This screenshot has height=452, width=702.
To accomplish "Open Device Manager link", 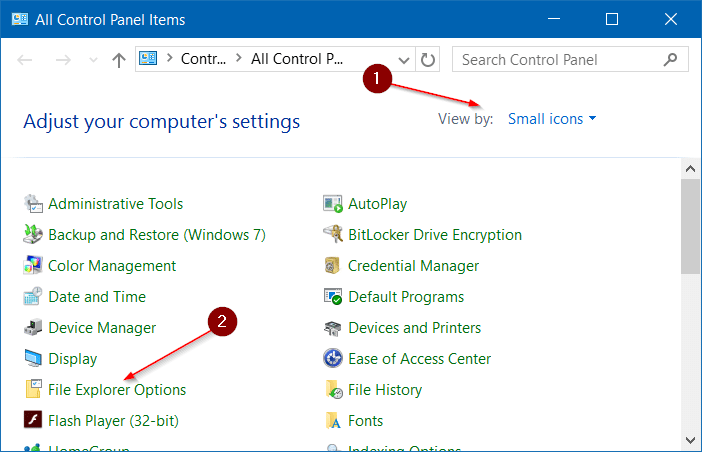I will click(102, 328).
